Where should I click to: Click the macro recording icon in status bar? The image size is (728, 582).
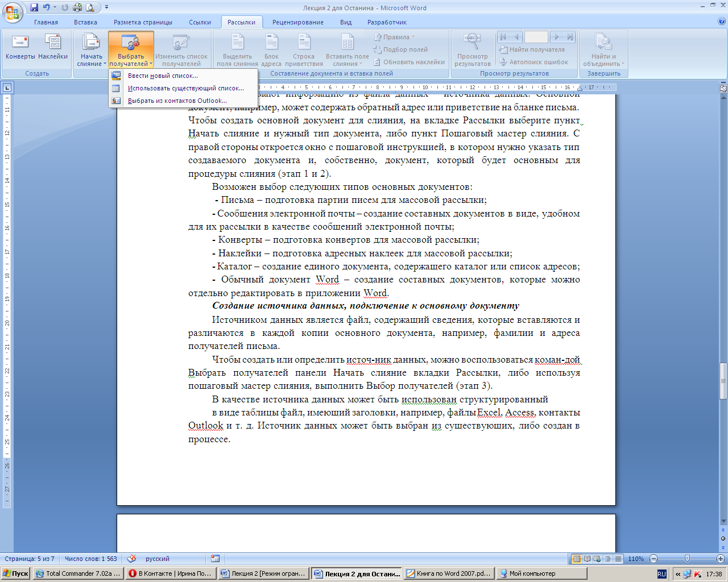coord(215,559)
